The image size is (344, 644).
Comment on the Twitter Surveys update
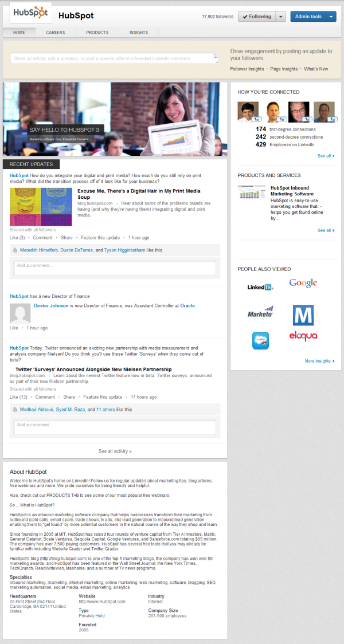(45, 396)
